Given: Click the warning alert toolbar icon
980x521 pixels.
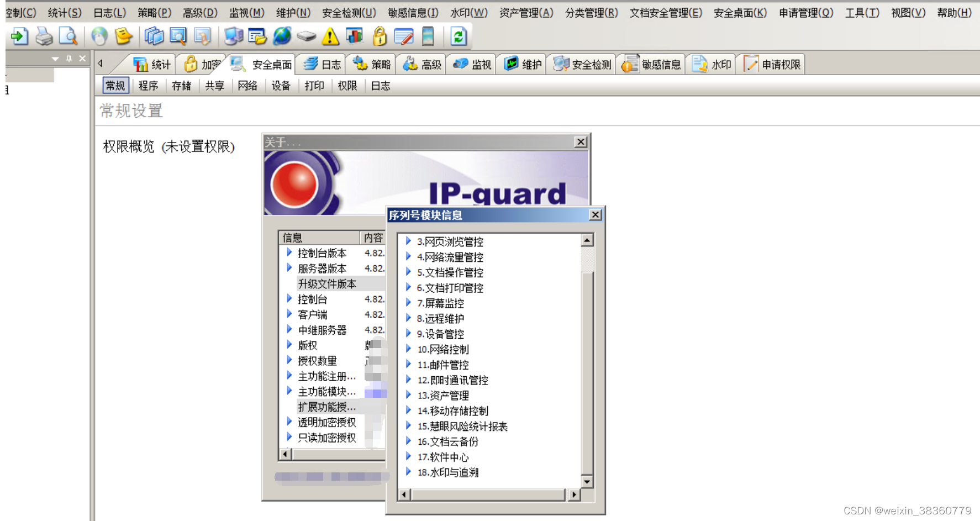Looking at the screenshot, I should [330, 36].
